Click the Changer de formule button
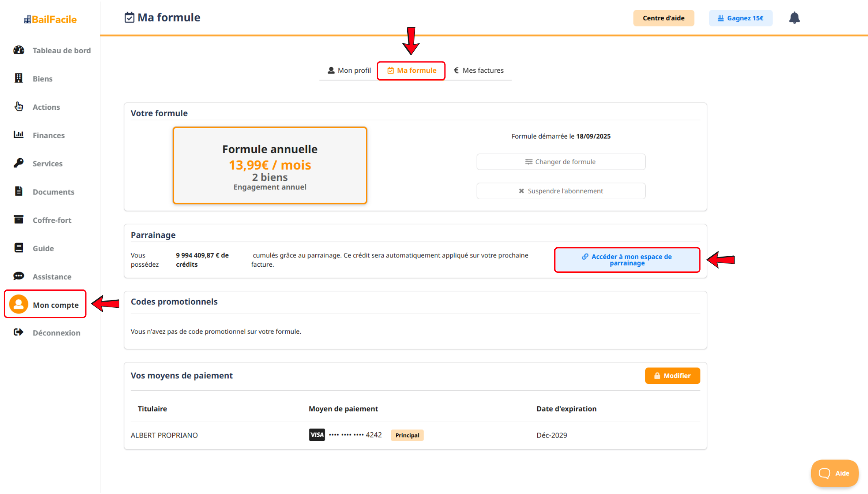Screen dimensions: 868x494 (x=560, y=162)
